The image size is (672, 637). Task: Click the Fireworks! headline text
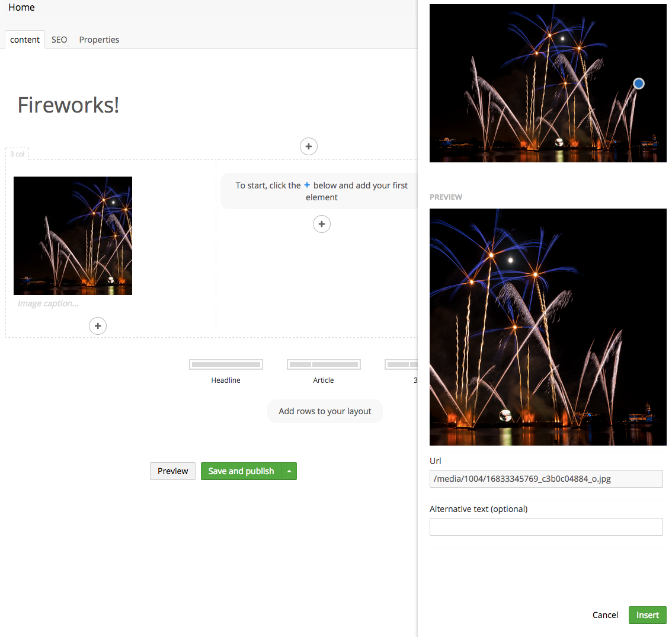tap(69, 105)
